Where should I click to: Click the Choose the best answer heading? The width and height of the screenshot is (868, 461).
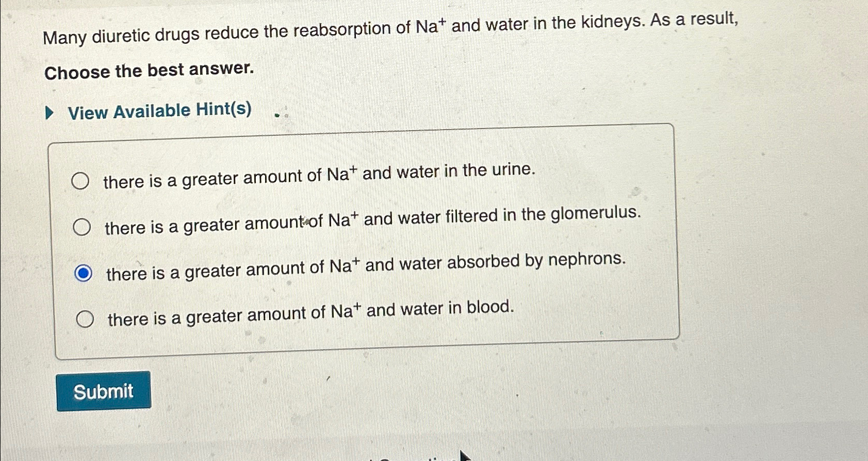(148, 71)
